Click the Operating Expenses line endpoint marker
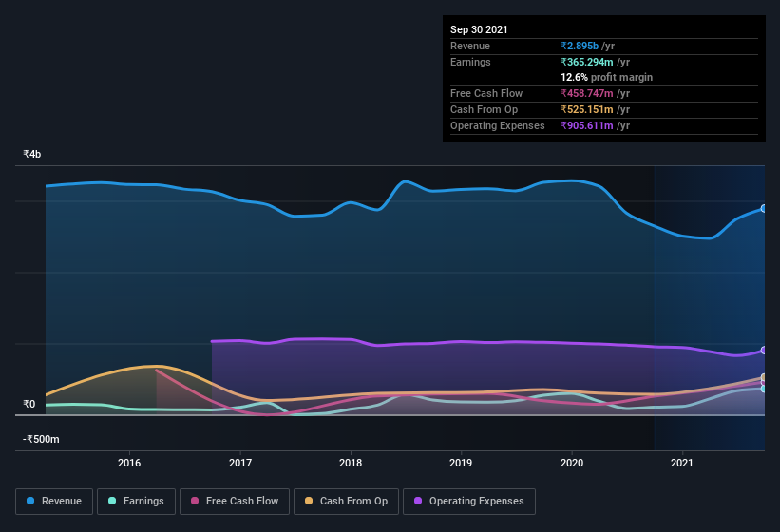Screen dimensions: 780x532 coord(764,350)
